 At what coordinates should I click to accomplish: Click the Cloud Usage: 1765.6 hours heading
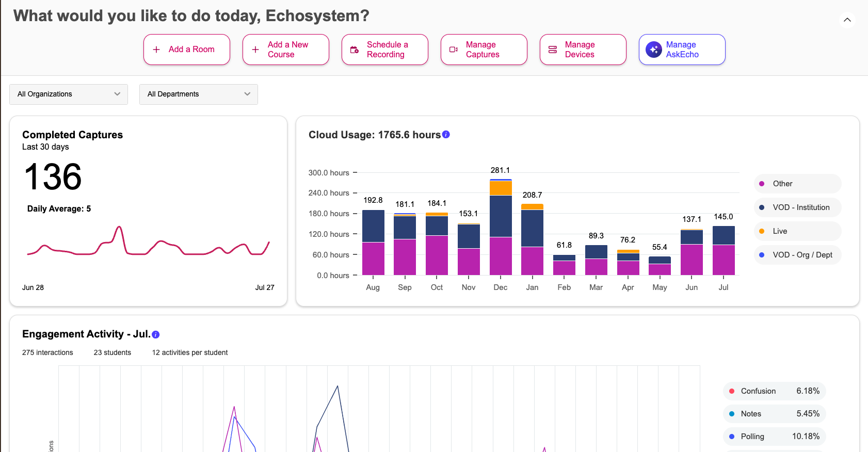click(375, 135)
